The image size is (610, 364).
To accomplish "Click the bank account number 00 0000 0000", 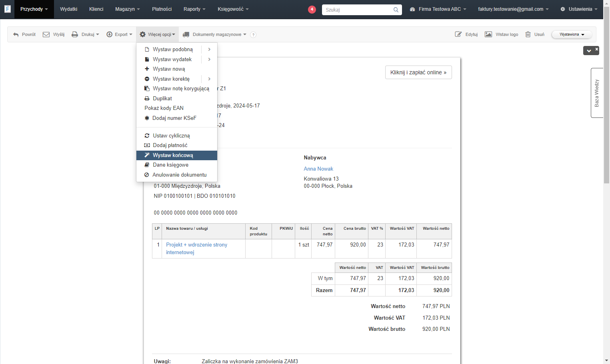I will (196, 213).
